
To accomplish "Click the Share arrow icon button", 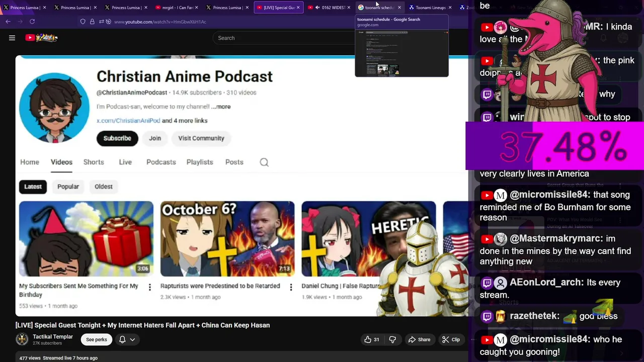I will coord(419,339).
